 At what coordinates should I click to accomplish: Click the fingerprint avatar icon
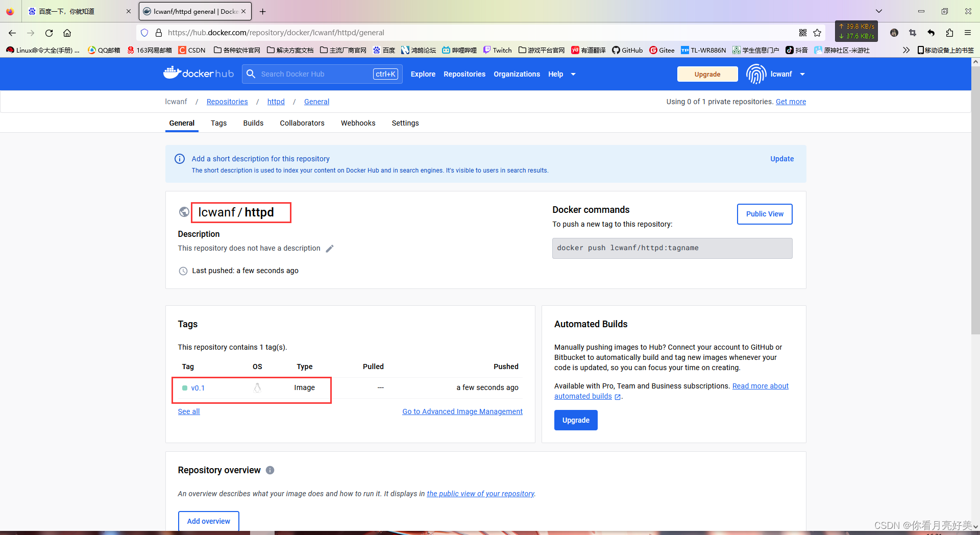(756, 74)
